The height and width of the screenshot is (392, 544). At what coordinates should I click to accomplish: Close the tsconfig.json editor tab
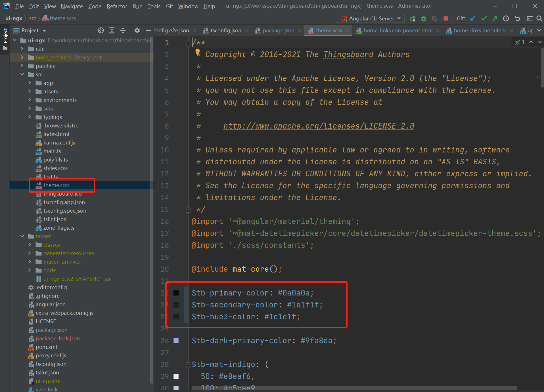pyautogui.click(x=246, y=30)
